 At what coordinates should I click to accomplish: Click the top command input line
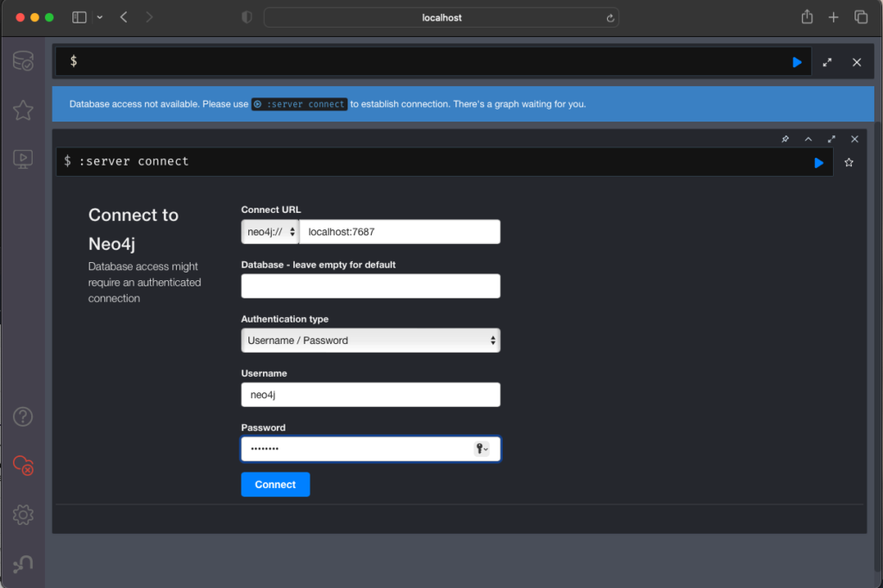pyautogui.click(x=434, y=61)
